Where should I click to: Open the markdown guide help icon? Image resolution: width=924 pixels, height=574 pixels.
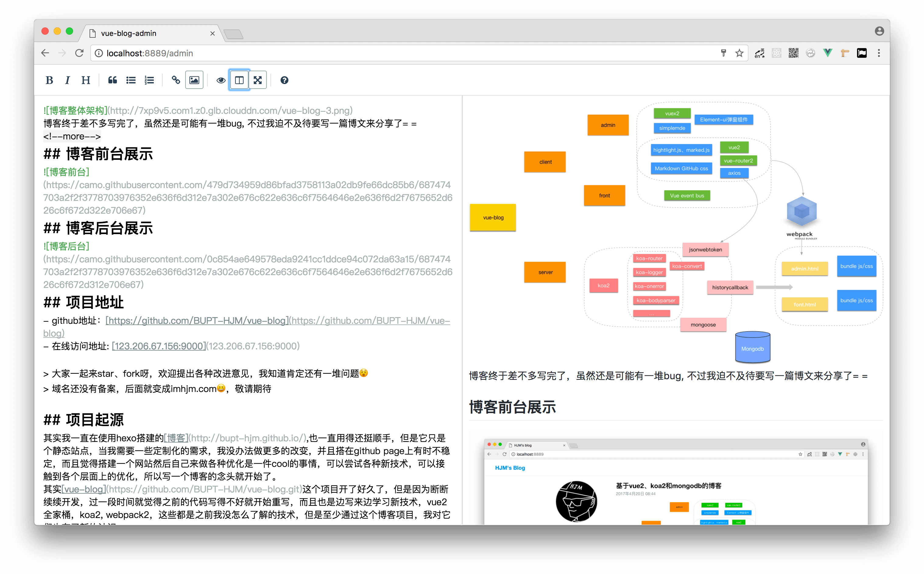[x=284, y=80]
